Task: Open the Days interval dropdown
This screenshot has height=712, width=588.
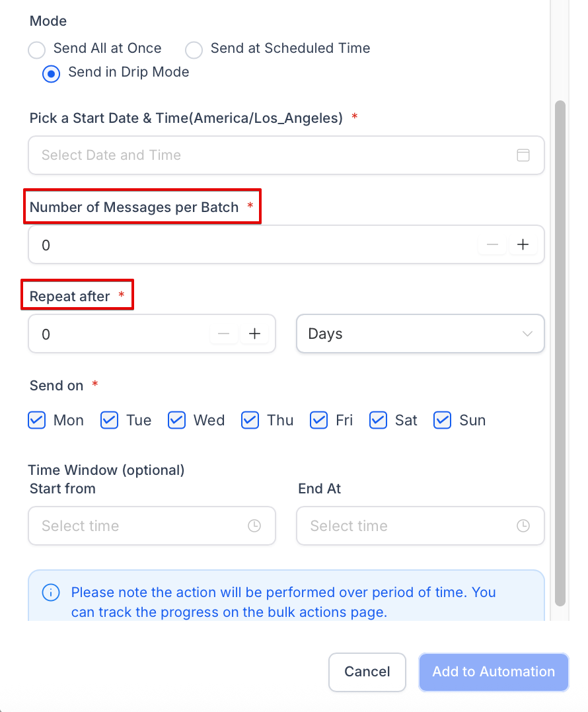Action: pos(420,334)
